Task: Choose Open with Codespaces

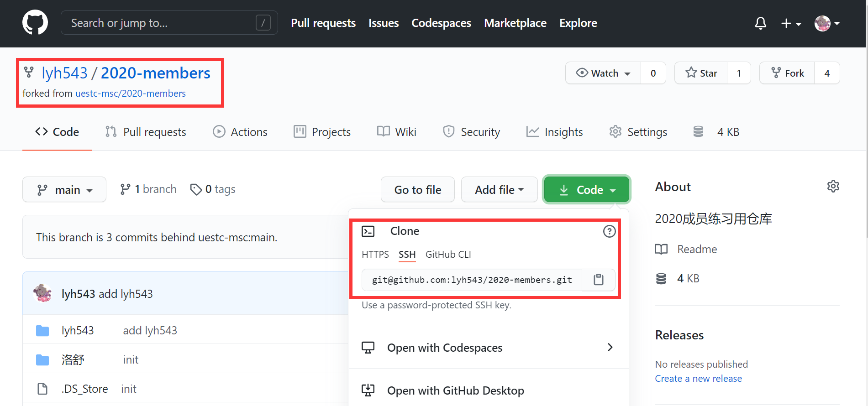Action: 489,348
